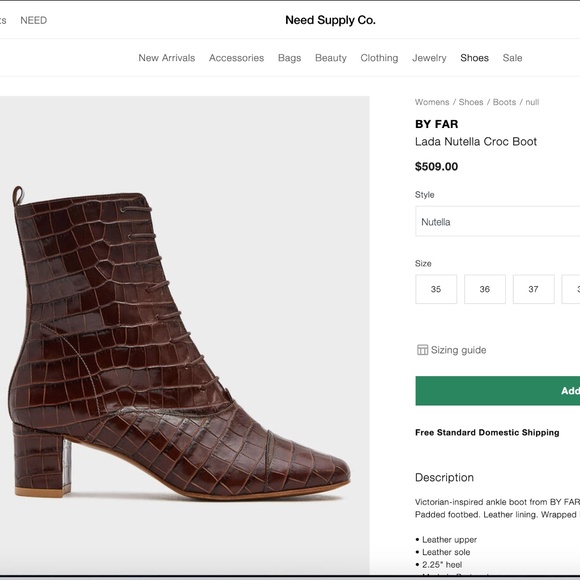Screen dimensions: 580x580
Task: Open the Clothing category
Action: coord(379,58)
